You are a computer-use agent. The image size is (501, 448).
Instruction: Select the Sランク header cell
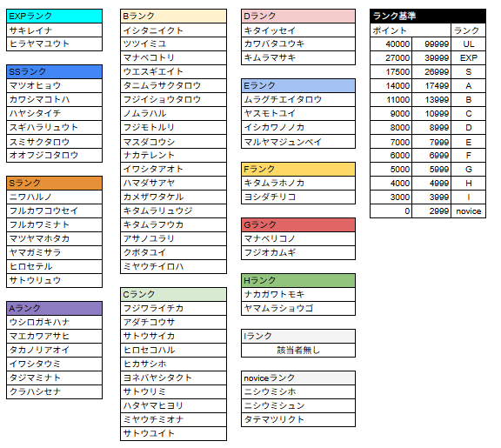(x=54, y=183)
